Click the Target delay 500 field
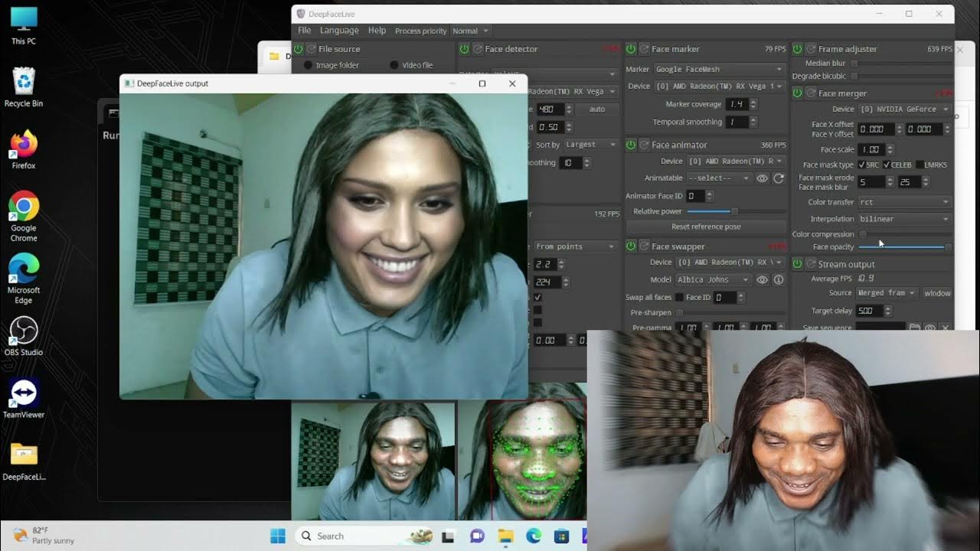Screen dimensions: 980x551 pyautogui.click(x=869, y=311)
